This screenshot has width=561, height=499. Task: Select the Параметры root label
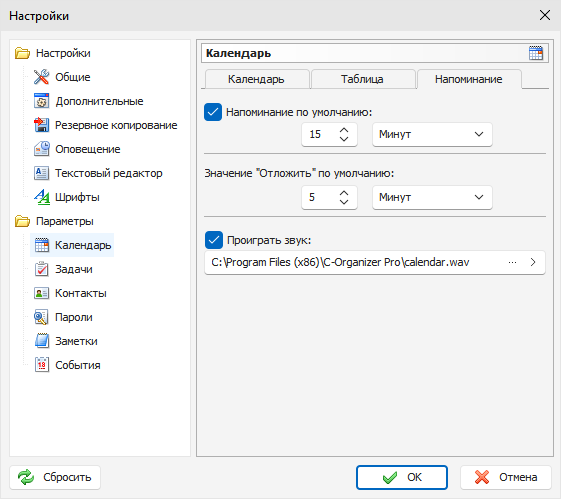pos(65,221)
